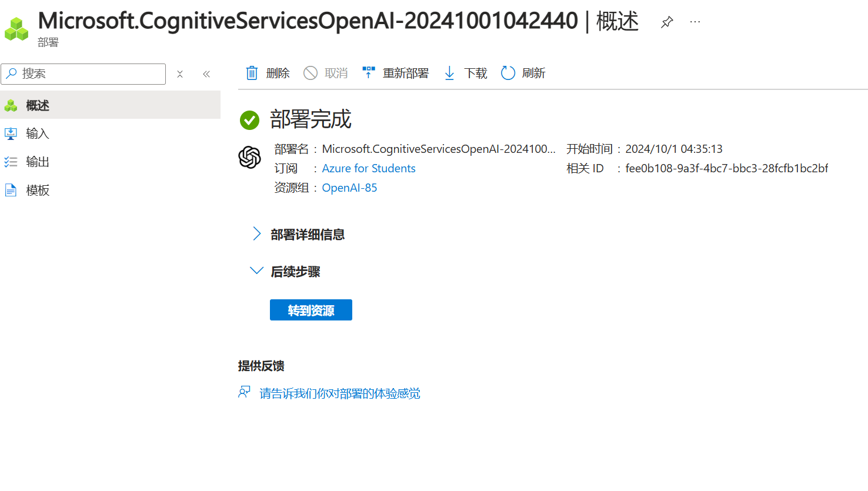Click the 输入 inputs icon in sidebar
Screen dimensions: 868x491
point(11,133)
